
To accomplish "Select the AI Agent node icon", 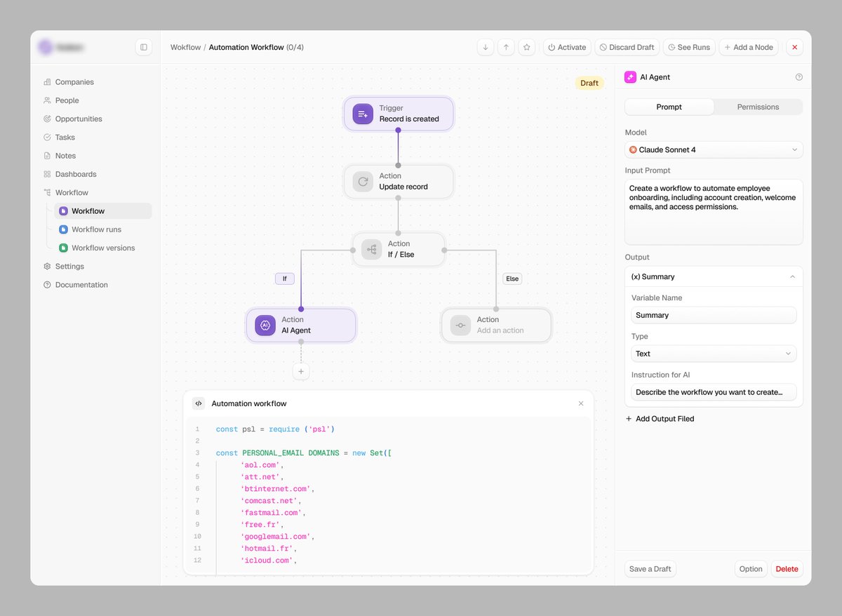I will [265, 325].
